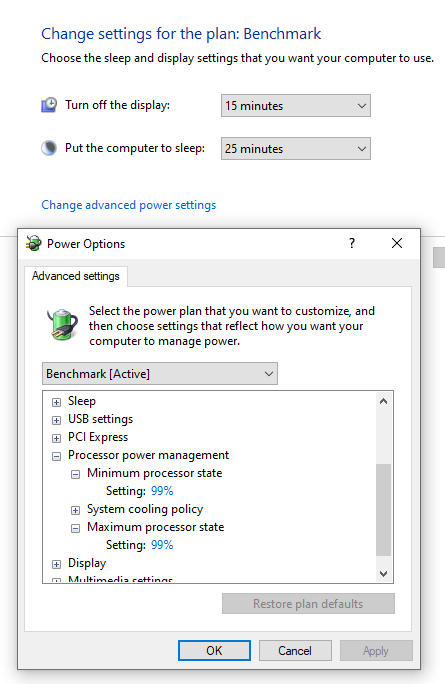The height and width of the screenshot is (684, 445).
Task: Click the settings list scroll down arrow
Action: [383, 574]
